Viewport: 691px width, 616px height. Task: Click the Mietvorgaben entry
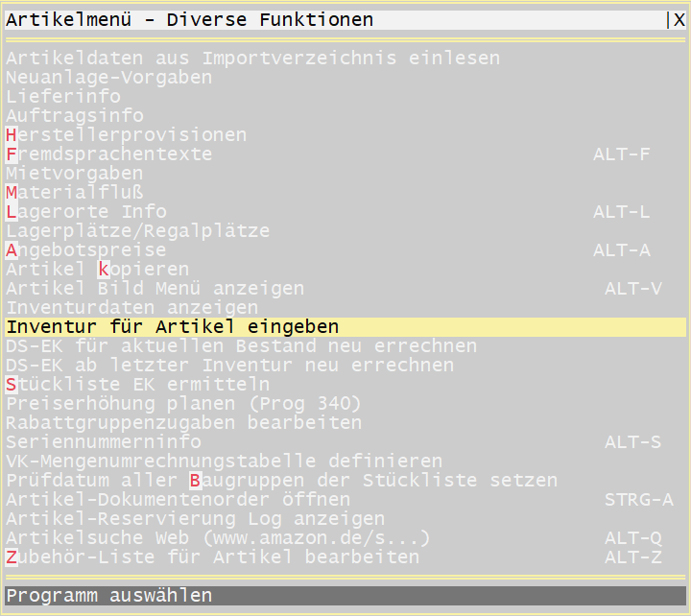click(x=75, y=174)
